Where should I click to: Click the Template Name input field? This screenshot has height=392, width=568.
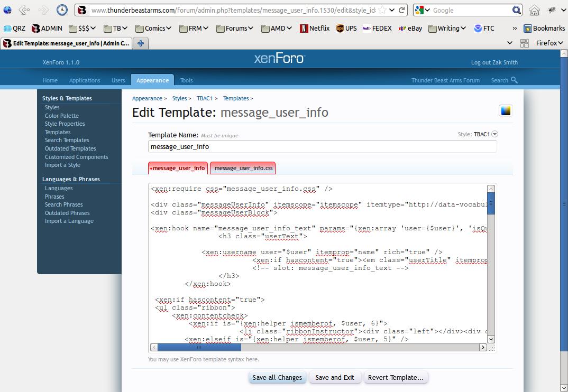pyautogui.click(x=322, y=147)
